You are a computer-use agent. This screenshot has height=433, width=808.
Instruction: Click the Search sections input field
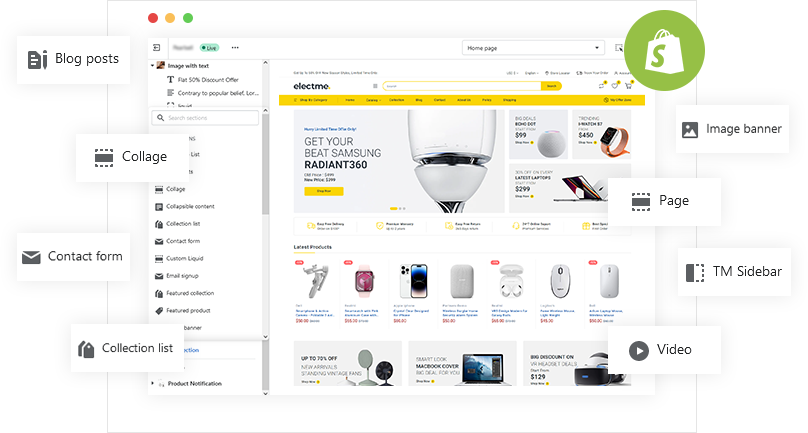(x=208, y=118)
